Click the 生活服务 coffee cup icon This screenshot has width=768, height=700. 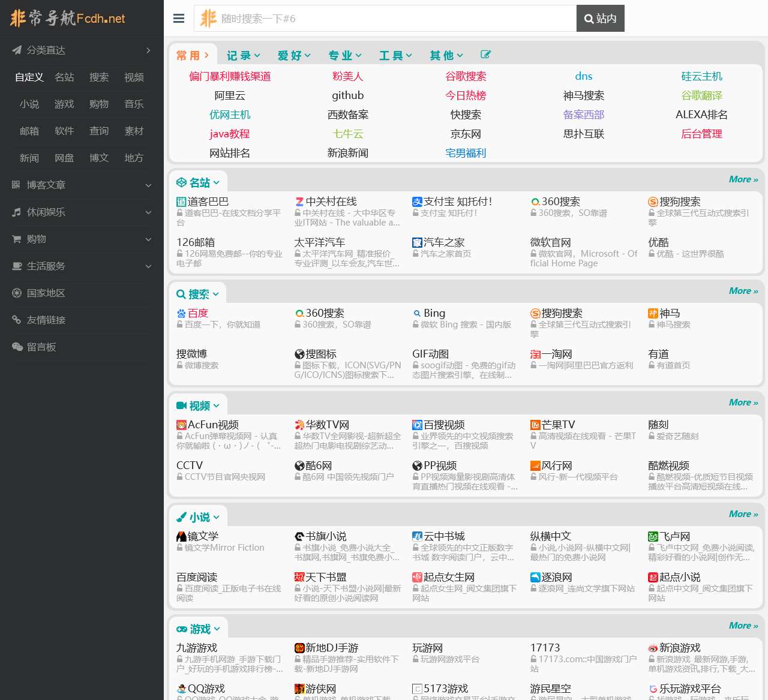17,266
